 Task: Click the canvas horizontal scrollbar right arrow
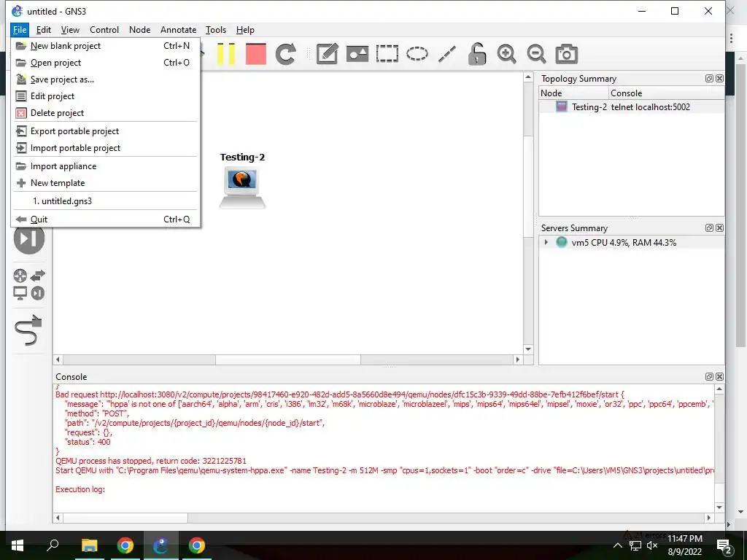click(x=518, y=359)
